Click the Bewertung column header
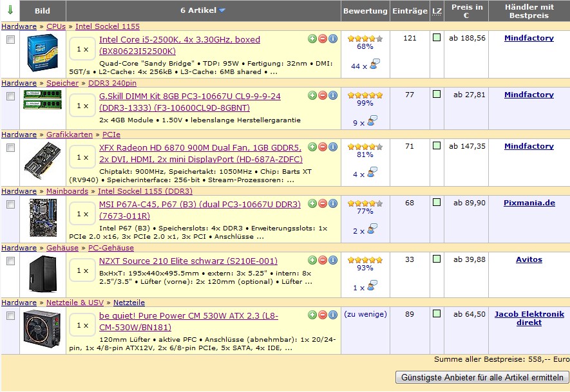The image size is (570, 392). point(365,11)
